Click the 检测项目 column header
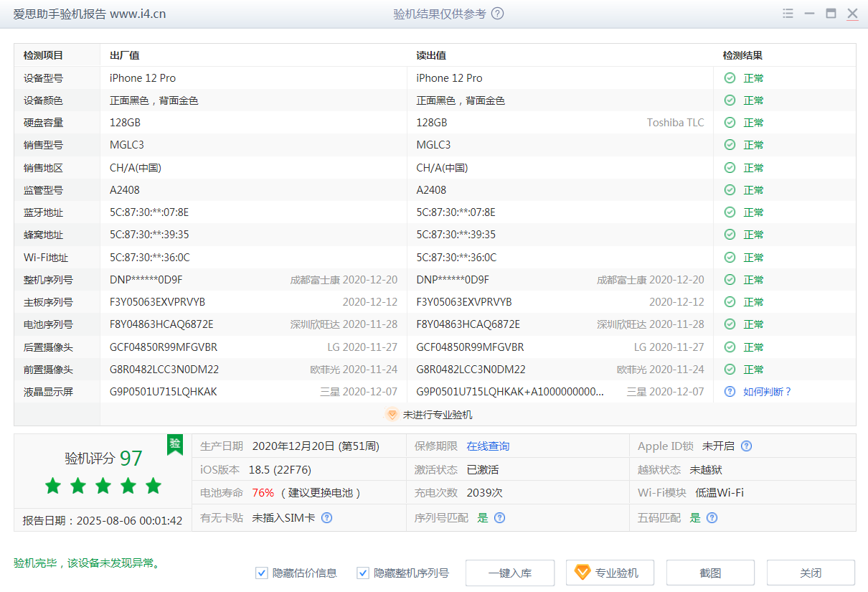The image size is (868, 592). coord(43,55)
